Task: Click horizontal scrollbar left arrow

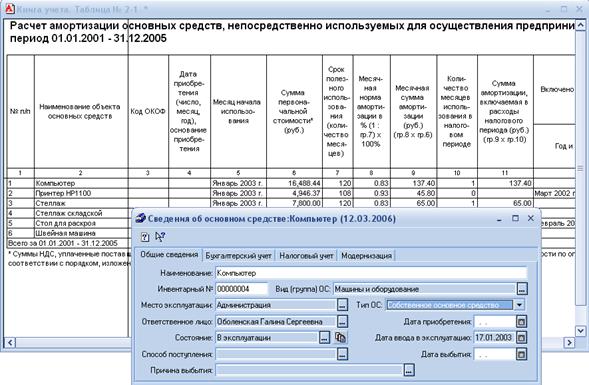Action: pos(9,342)
